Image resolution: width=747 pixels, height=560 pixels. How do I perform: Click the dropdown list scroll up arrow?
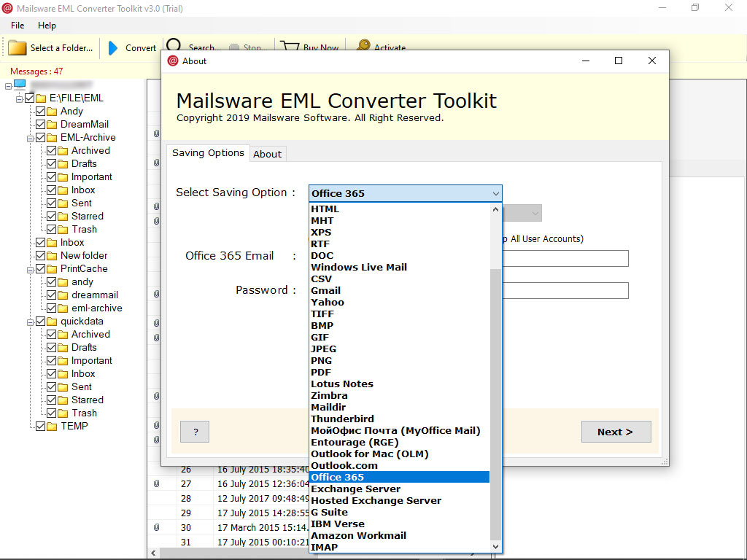click(x=495, y=209)
